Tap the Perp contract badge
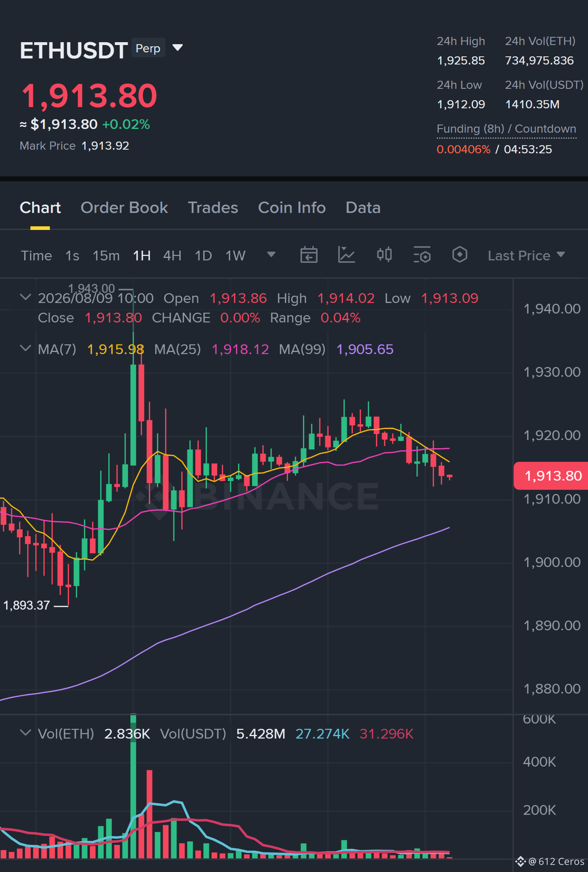The height and width of the screenshot is (872, 588). pos(148,48)
